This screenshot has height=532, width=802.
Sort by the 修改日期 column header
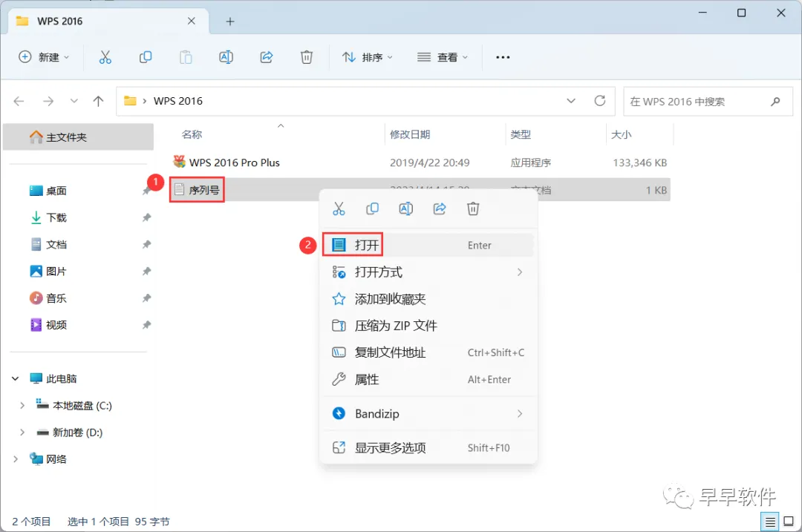[x=410, y=134]
